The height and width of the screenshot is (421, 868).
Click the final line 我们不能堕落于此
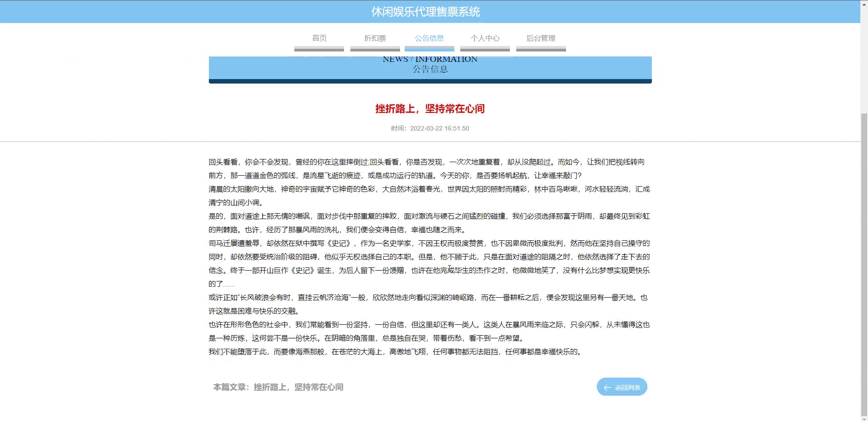(396, 352)
